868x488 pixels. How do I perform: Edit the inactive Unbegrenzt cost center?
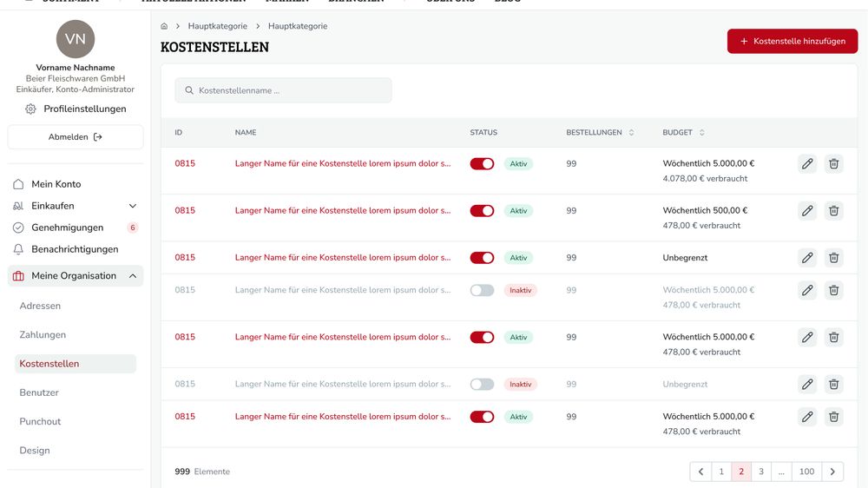(x=807, y=384)
